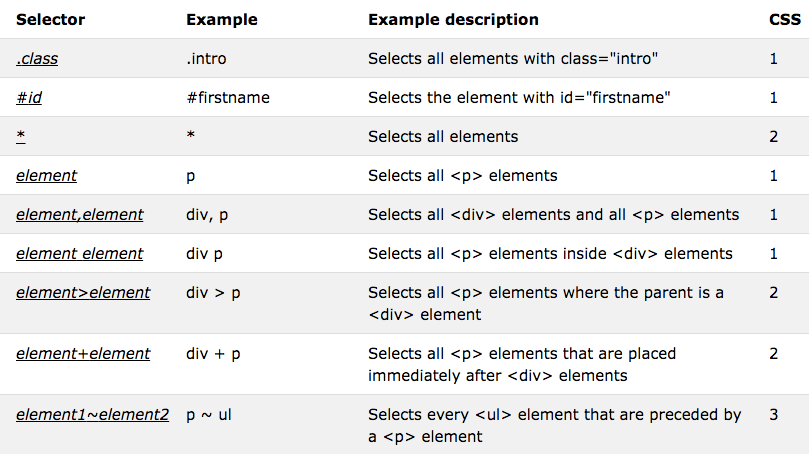Click the '.intro' example cell
Viewport: 809px width, 454px height.
[x=206, y=59]
